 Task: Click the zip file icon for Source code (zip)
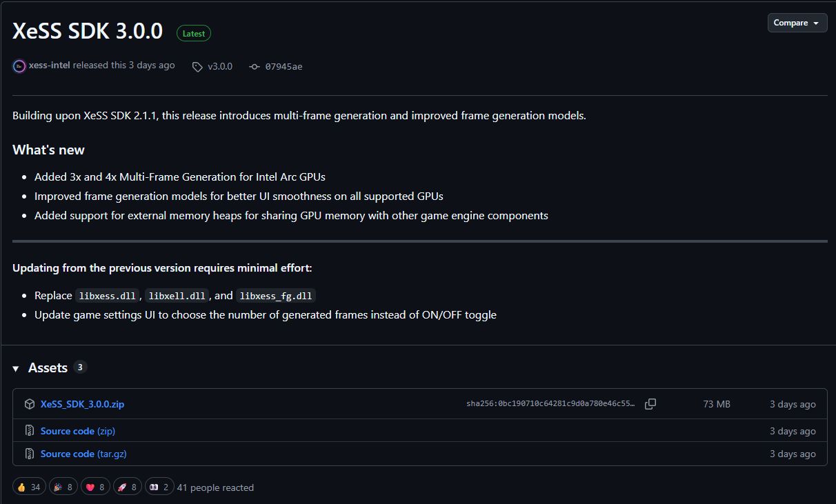point(30,431)
